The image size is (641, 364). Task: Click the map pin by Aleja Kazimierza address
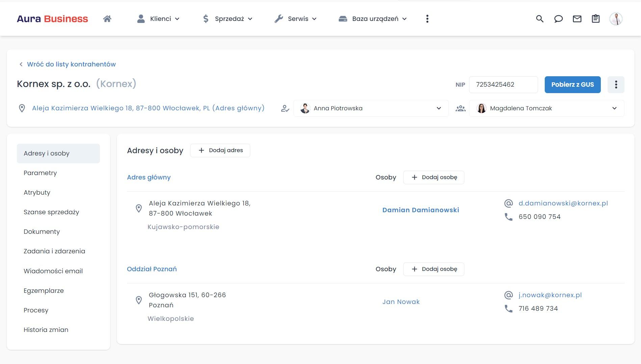(x=139, y=208)
